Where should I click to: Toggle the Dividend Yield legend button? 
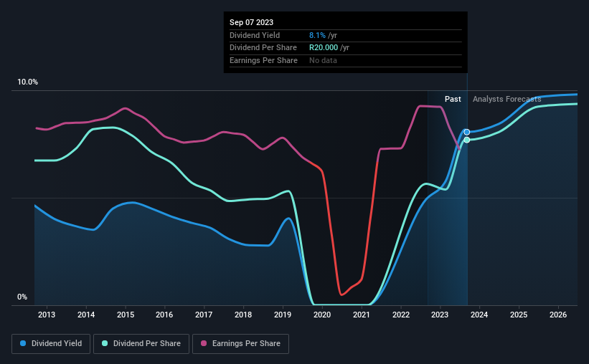[51, 344]
